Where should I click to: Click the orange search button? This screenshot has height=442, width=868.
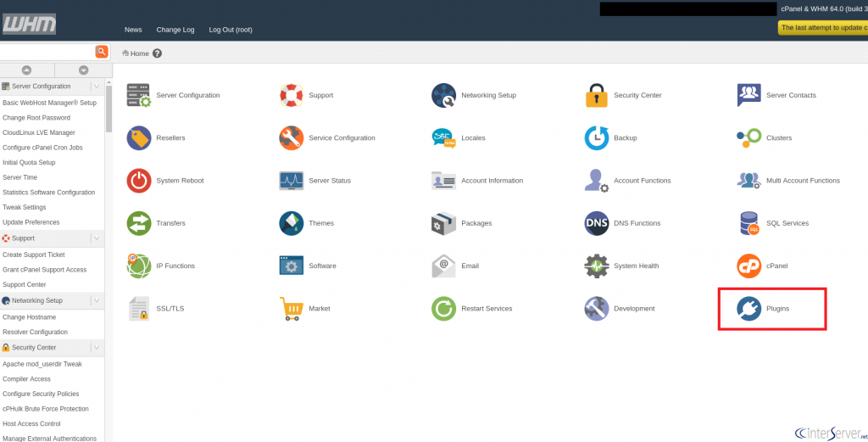tap(102, 52)
